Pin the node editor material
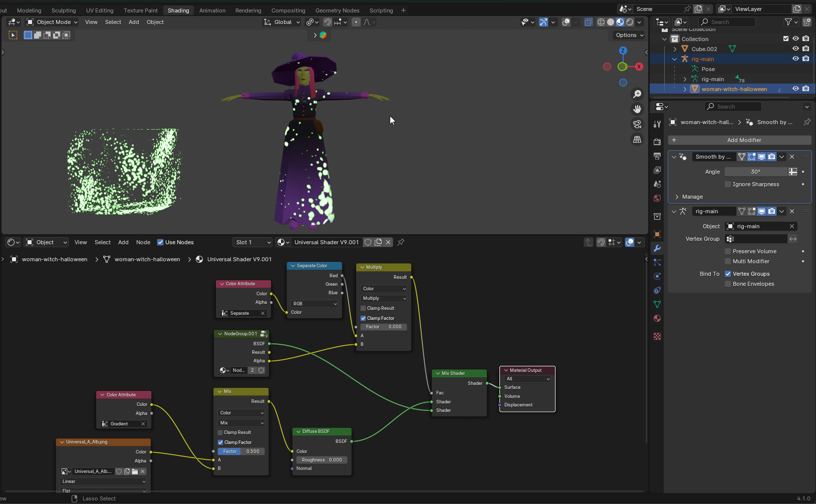Viewport: 816px width, 504px height. point(401,242)
